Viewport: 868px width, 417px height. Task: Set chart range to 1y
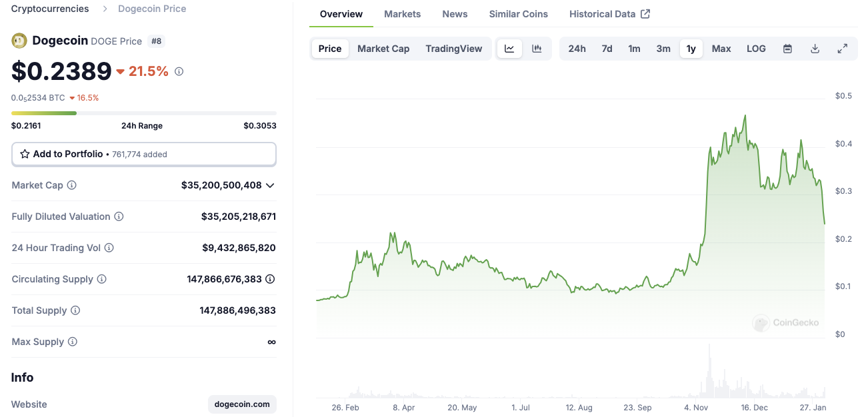[691, 49]
